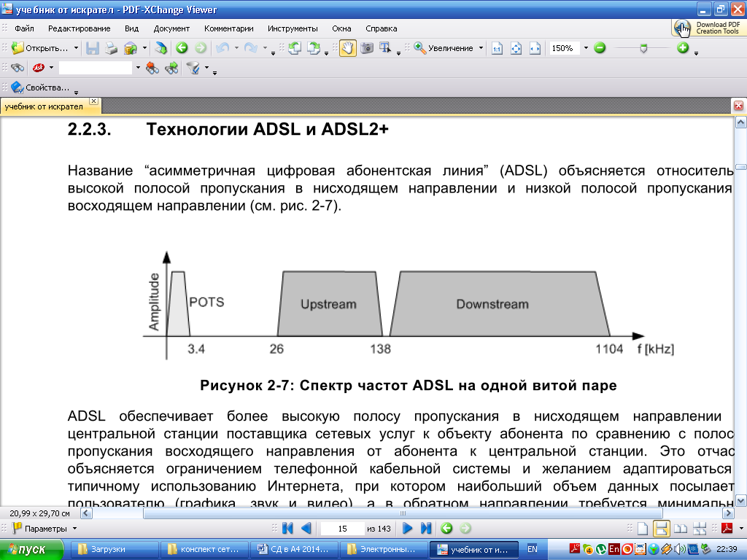This screenshot has height=560, width=747.
Task: Expand e-mail button dropdown arrow
Action: tap(144, 48)
